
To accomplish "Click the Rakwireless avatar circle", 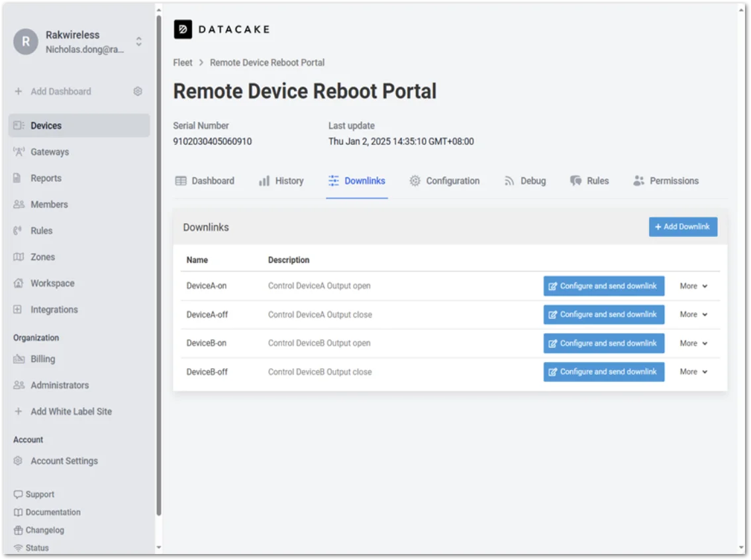I will point(26,42).
